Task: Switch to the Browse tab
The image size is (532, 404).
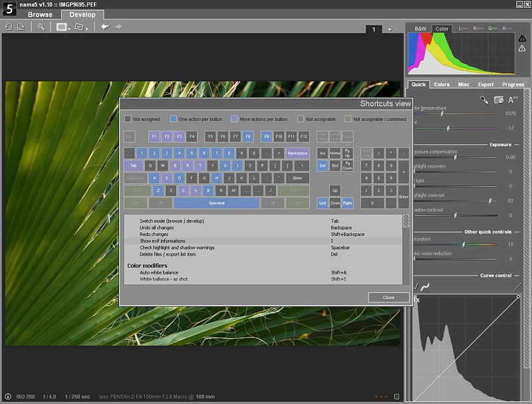Action: pos(39,14)
